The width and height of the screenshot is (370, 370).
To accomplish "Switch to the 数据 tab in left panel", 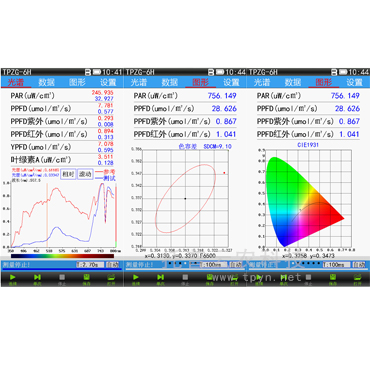I will 46,82.
